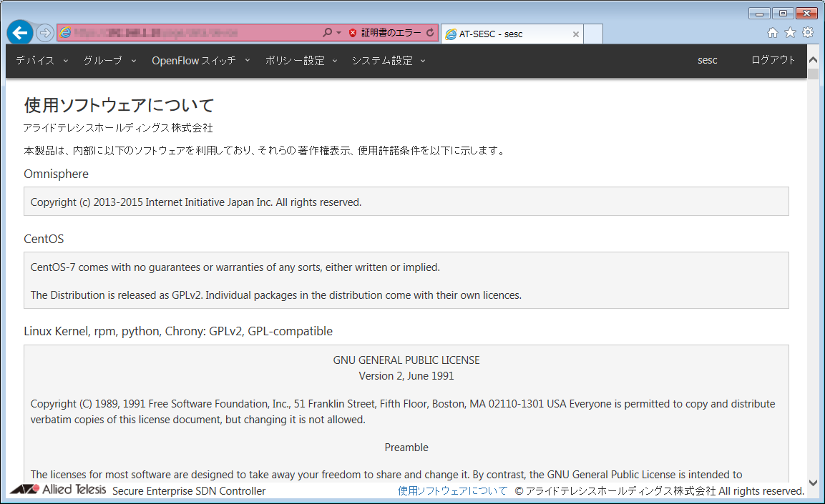Open a new blank browser tab
The width and height of the screenshot is (825, 504).
click(593, 34)
